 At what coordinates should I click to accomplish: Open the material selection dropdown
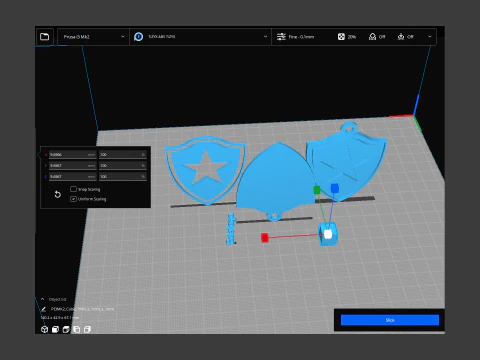coord(200,37)
